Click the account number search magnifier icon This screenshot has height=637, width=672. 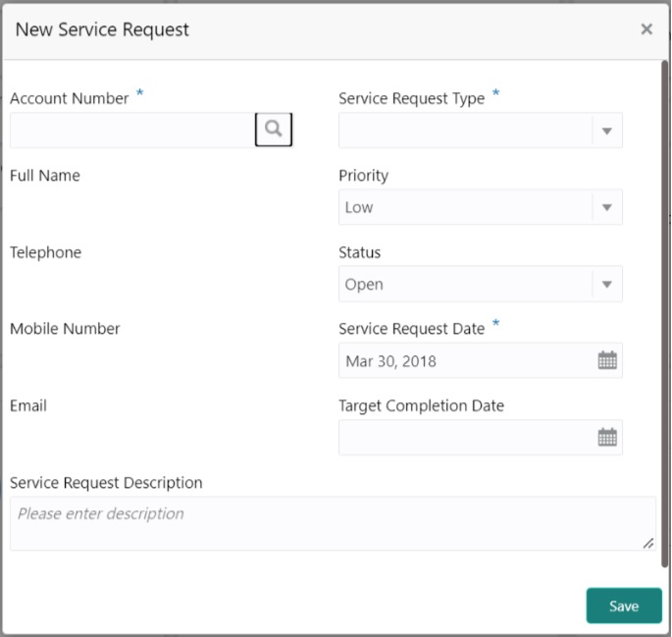(x=274, y=130)
